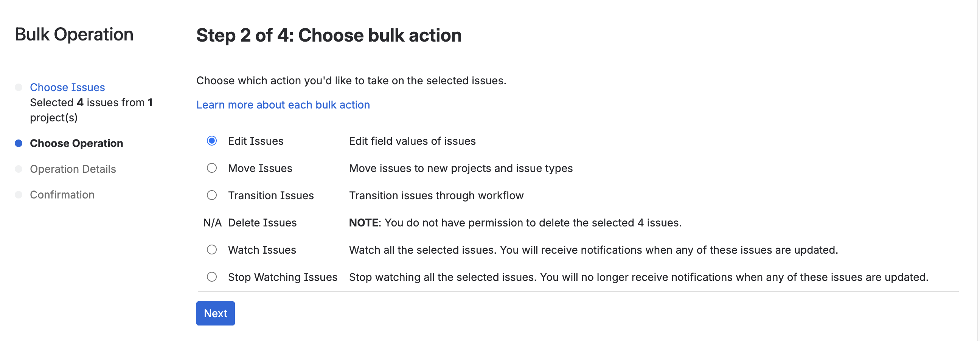Click the Operation Details step label
This screenshot has height=341, width=980.
click(x=73, y=169)
